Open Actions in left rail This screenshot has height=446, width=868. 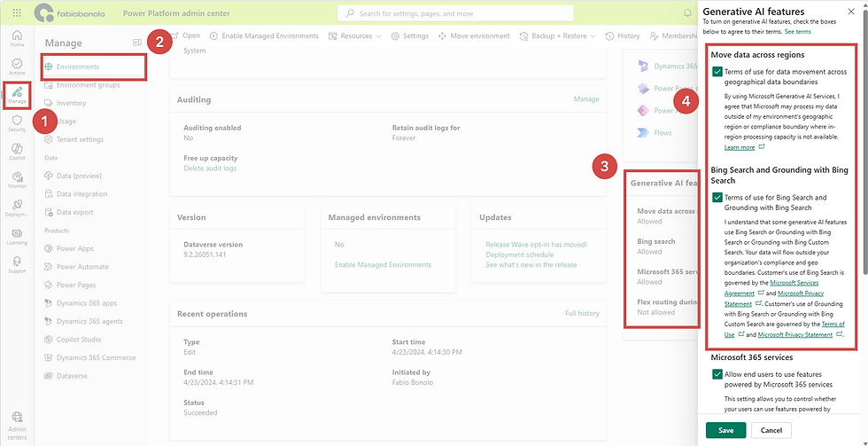(17, 67)
